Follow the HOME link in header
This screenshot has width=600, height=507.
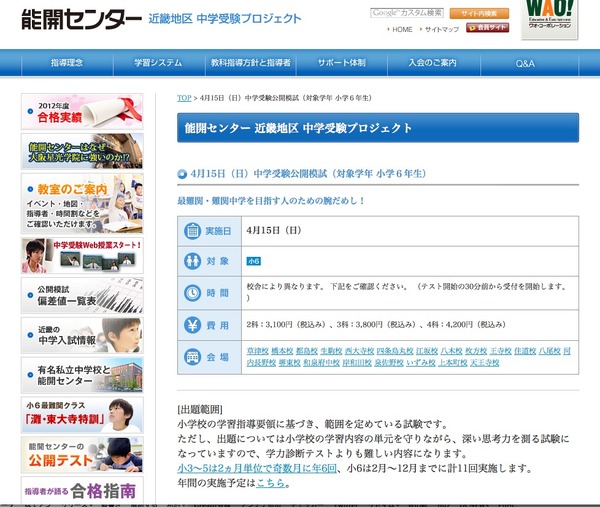pyautogui.click(x=401, y=29)
